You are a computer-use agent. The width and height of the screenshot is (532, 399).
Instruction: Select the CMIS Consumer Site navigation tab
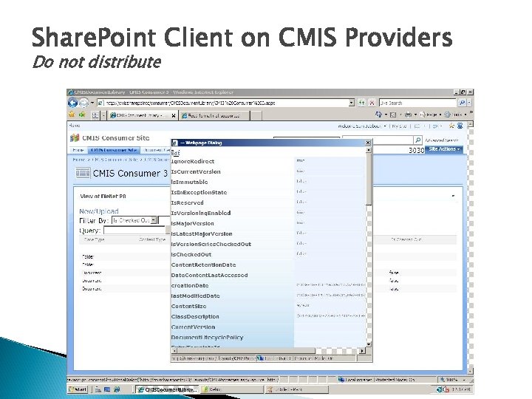coord(114,150)
